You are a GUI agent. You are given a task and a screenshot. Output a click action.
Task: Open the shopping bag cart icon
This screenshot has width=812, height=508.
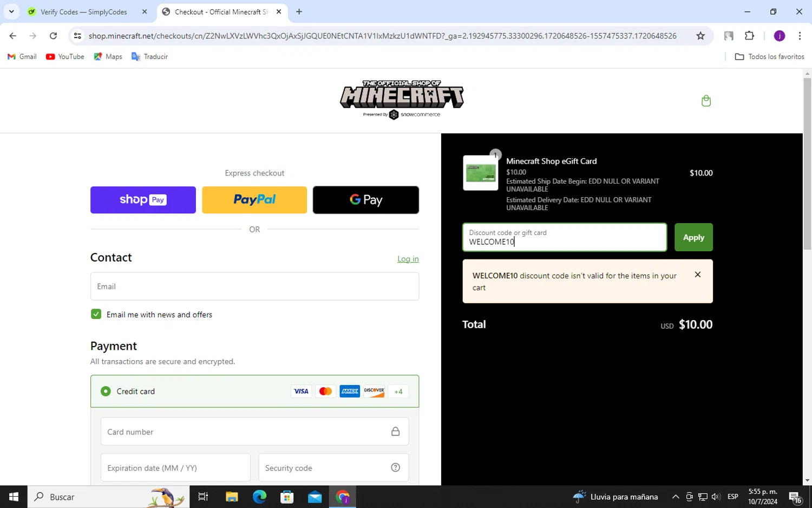(706, 101)
